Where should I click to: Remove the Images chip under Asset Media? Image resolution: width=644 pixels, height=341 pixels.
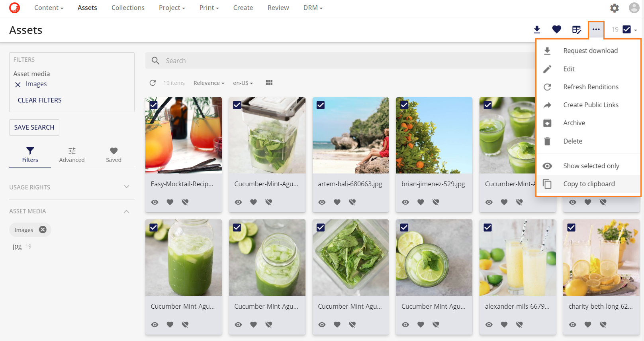pyautogui.click(x=43, y=230)
